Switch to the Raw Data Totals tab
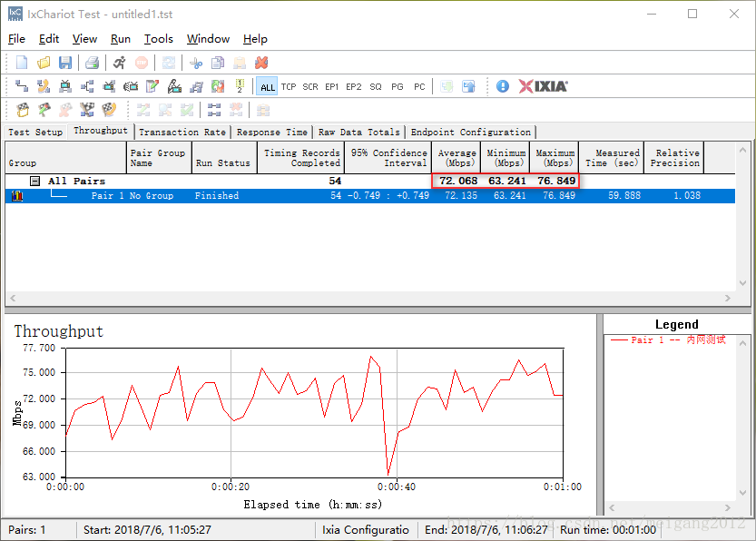The width and height of the screenshot is (756, 541). pyautogui.click(x=359, y=133)
